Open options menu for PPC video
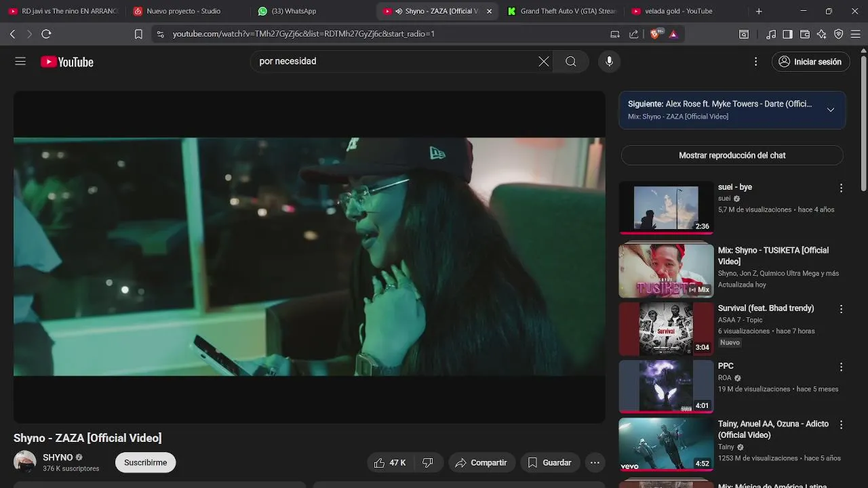The width and height of the screenshot is (868, 488). [x=841, y=367]
